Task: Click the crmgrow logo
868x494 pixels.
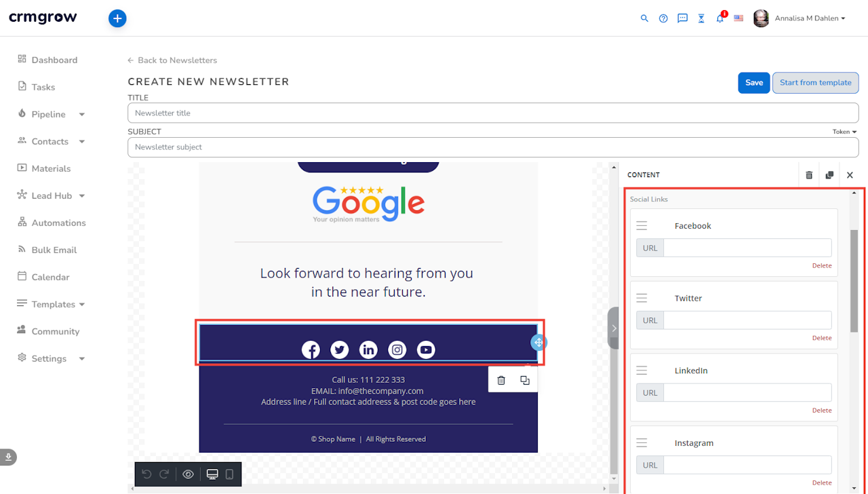Action: click(43, 18)
